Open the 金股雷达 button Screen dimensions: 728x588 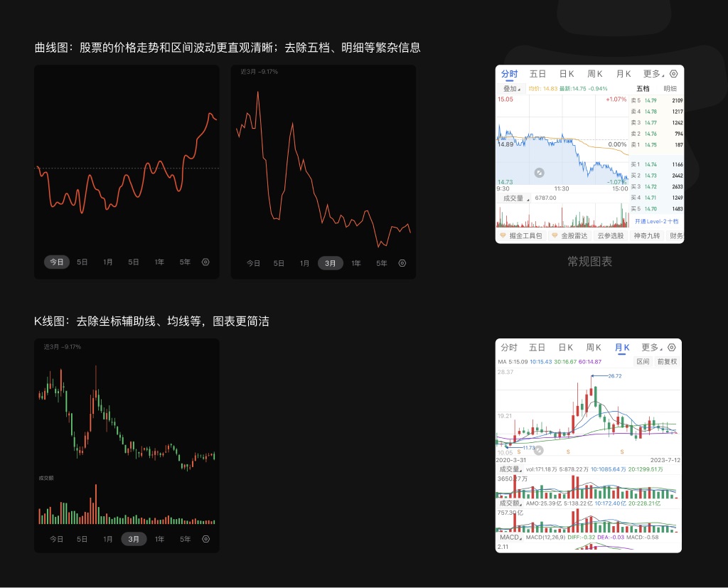click(x=569, y=236)
